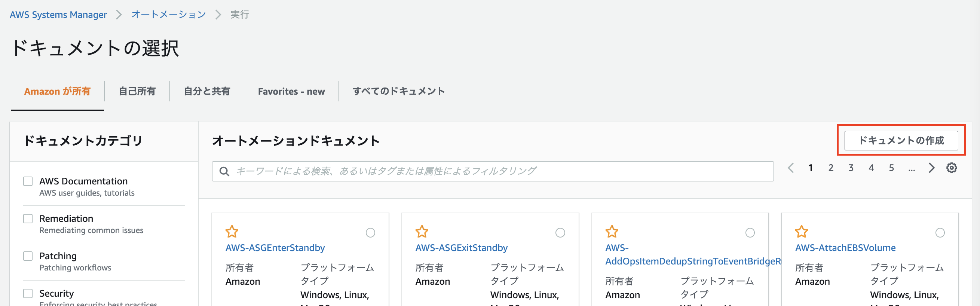Open the Favorites - new tab
Image resolution: width=980 pixels, height=306 pixels.
pos(291,91)
